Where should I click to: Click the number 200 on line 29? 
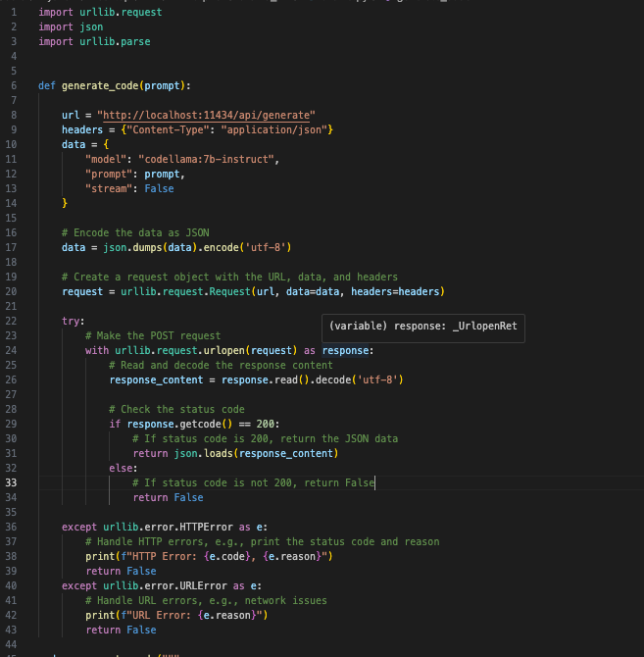[x=266, y=424]
